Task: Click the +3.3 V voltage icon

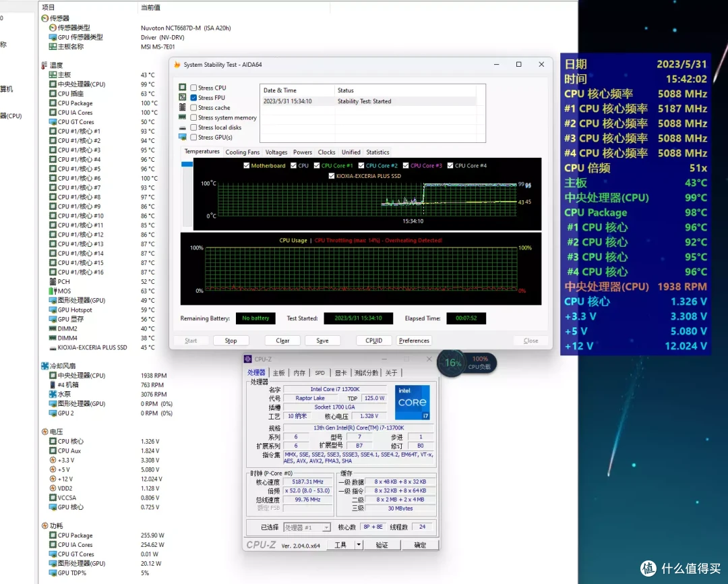Action: coord(53,460)
